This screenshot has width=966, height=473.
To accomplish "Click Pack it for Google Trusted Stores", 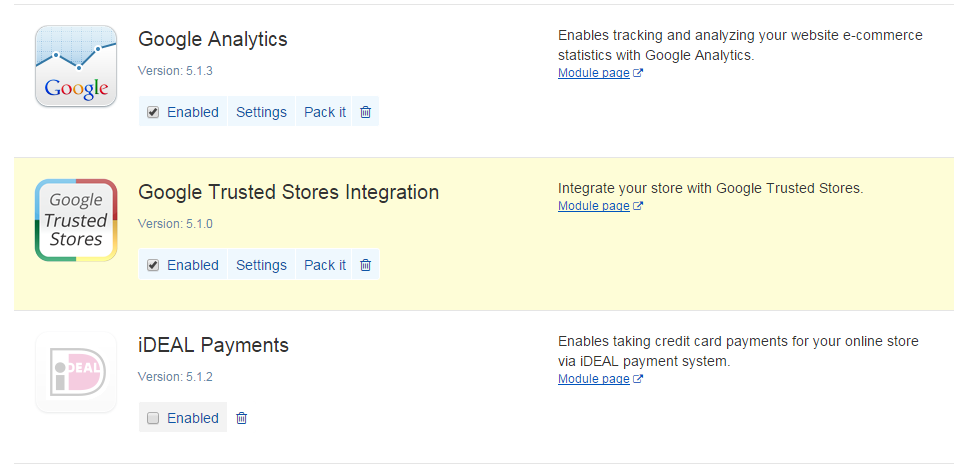I will 325,265.
